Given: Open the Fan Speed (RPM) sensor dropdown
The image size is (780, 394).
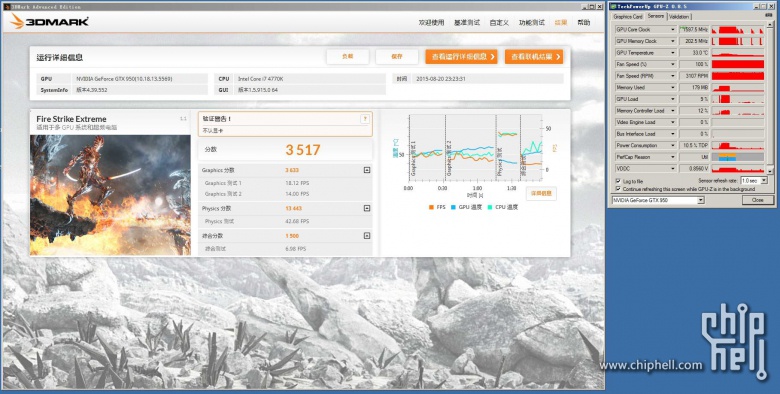Looking at the screenshot, I should click(673, 76).
